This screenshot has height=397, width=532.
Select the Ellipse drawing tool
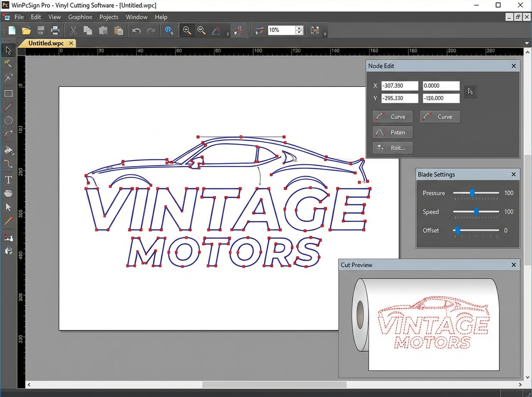[x=8, y=120]
